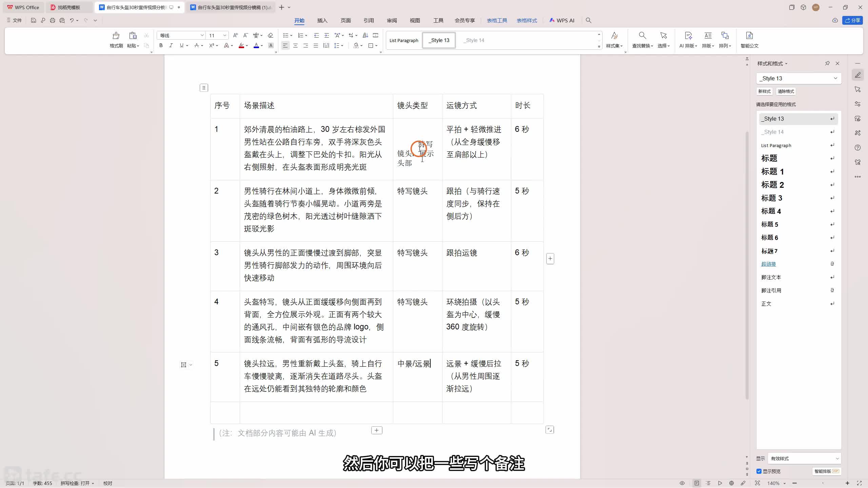This screenshot has width=868, height=488.
Task: Click the undo arrow icon
Action: coord(72,20)
